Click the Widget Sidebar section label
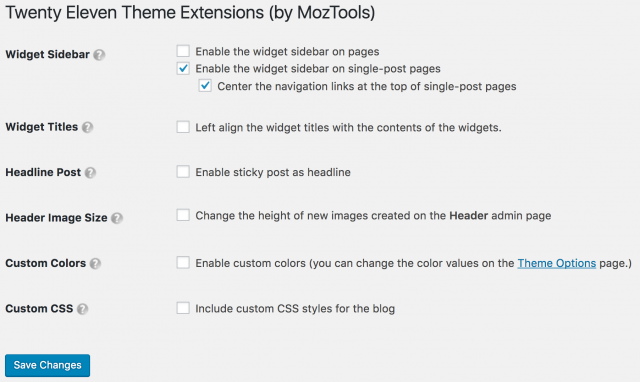Image resolution: width=640 pixels, height=382 pixels. (47, 54)
